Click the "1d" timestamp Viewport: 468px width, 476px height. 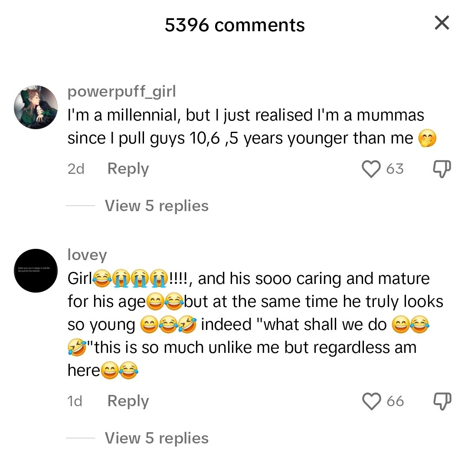click(75, 401)
